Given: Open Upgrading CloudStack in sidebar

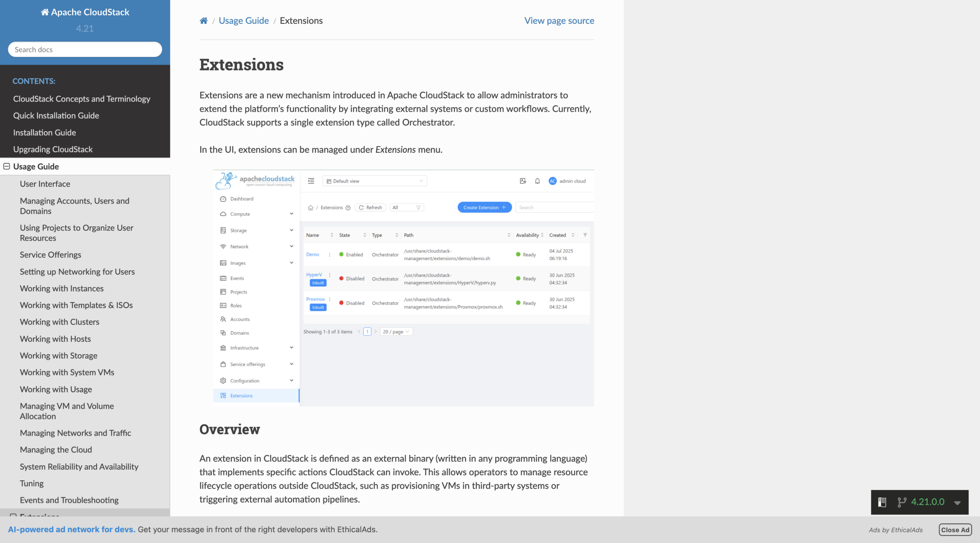Looking at the screenshot, I should pos(53,149).
